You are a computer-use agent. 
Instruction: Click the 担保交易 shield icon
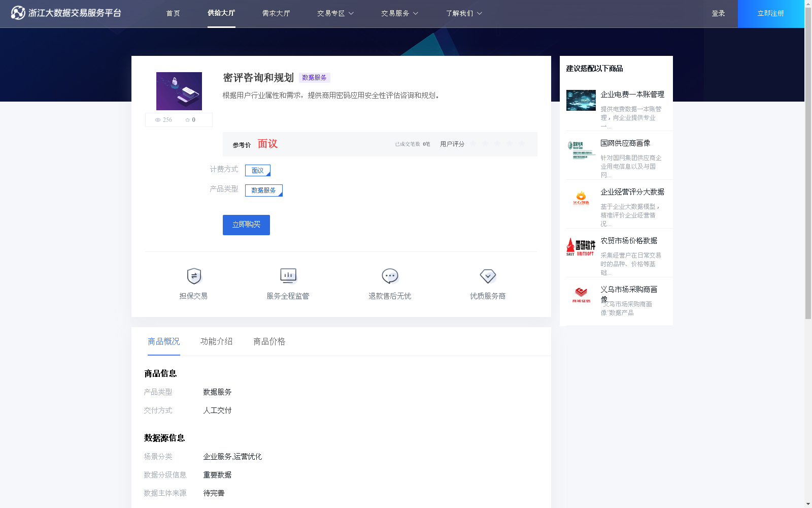[194, 276]
